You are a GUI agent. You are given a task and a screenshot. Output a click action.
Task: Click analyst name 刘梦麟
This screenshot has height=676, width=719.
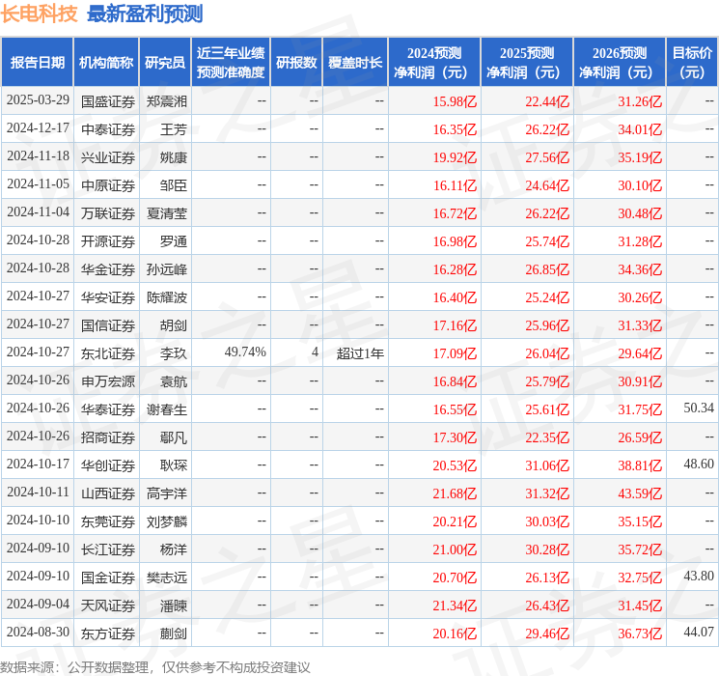[x=166, y=521]
